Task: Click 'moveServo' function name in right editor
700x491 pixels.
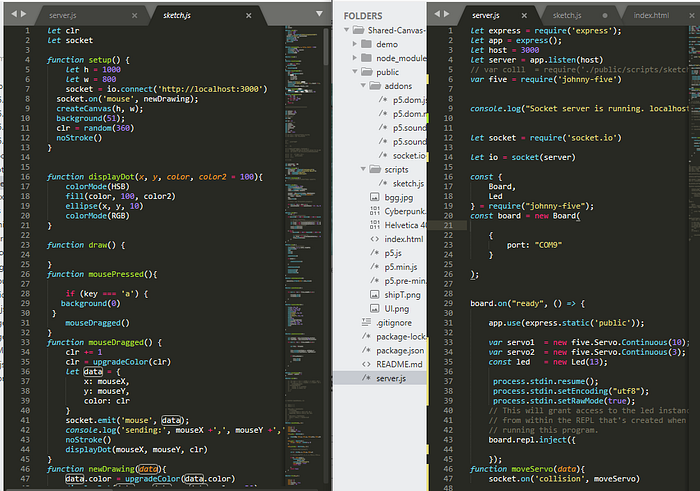Action: [532, 469]
